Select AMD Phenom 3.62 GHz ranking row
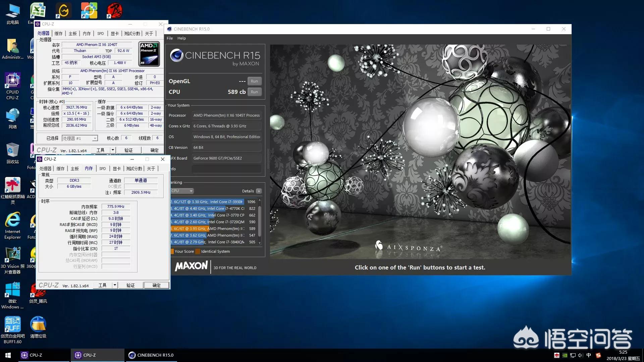 pos(214,235)
